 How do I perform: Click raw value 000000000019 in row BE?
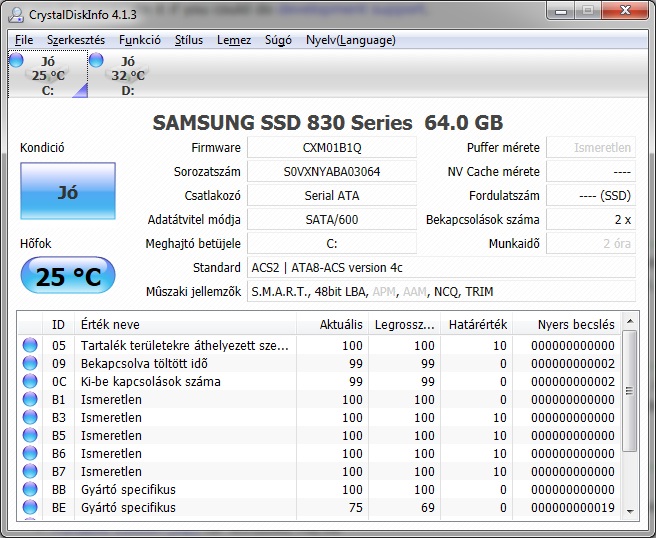pos(573,507)
